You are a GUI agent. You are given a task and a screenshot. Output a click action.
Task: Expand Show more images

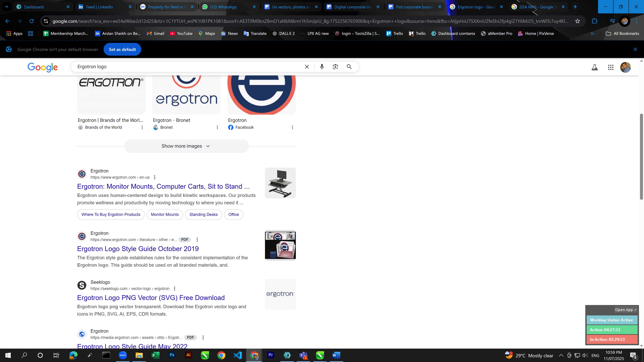coord(186,146)
